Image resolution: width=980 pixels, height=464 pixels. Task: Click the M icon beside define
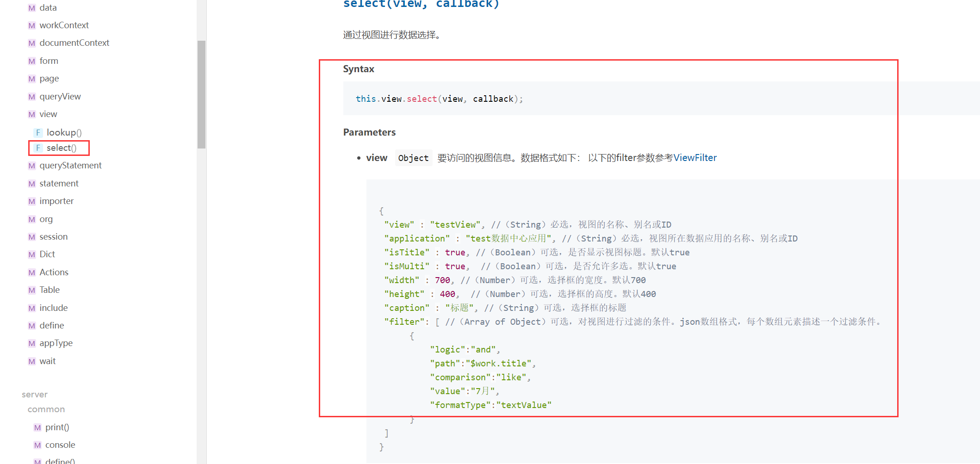tap(31, 326)
